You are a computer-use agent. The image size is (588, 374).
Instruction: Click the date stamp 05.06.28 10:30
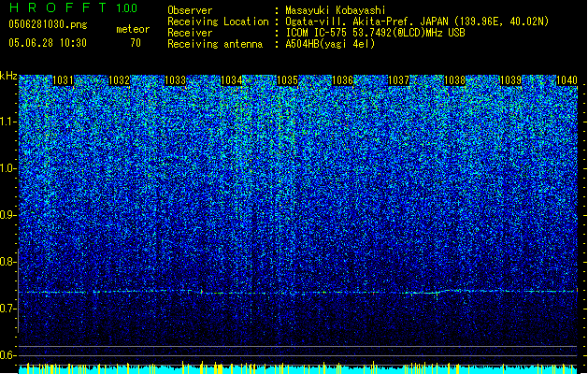tap(48, 43)
